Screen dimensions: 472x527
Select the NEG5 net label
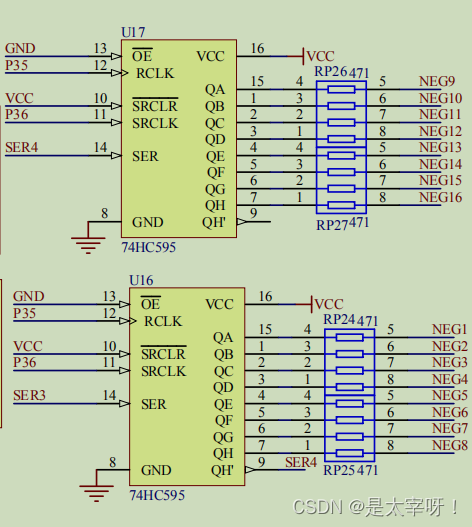450,395
